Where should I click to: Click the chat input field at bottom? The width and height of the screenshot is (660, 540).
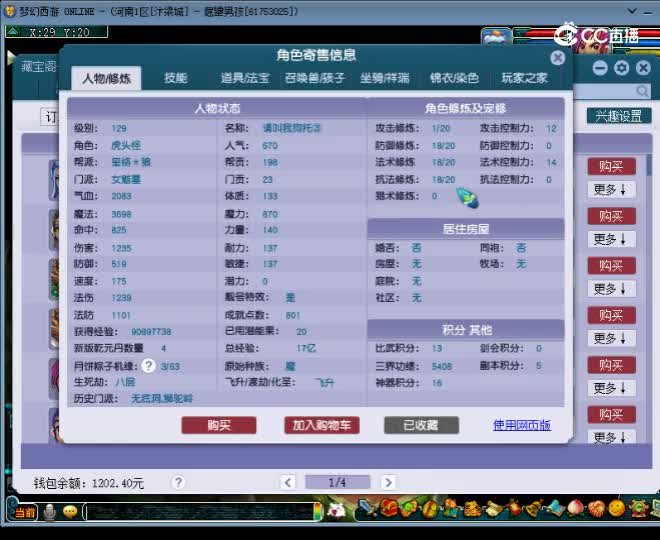pos(200,511)
